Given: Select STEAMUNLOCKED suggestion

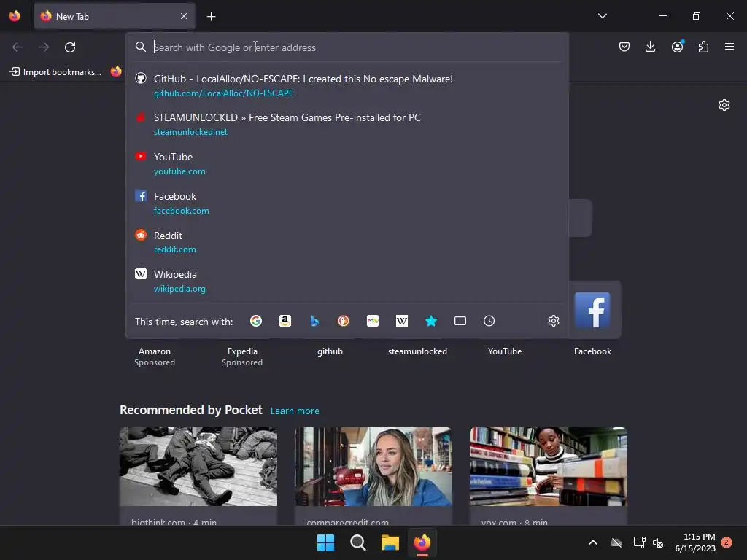Looking at the screenshot, I should [x=347, y=124].
